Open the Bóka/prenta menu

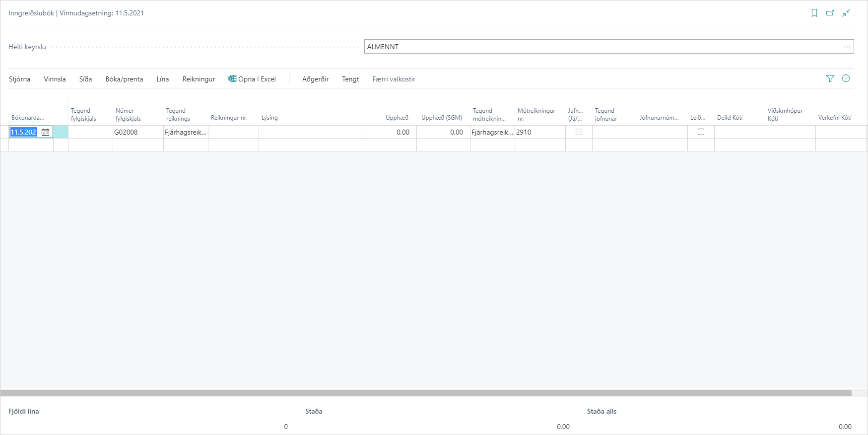click(x=124, y=79)
